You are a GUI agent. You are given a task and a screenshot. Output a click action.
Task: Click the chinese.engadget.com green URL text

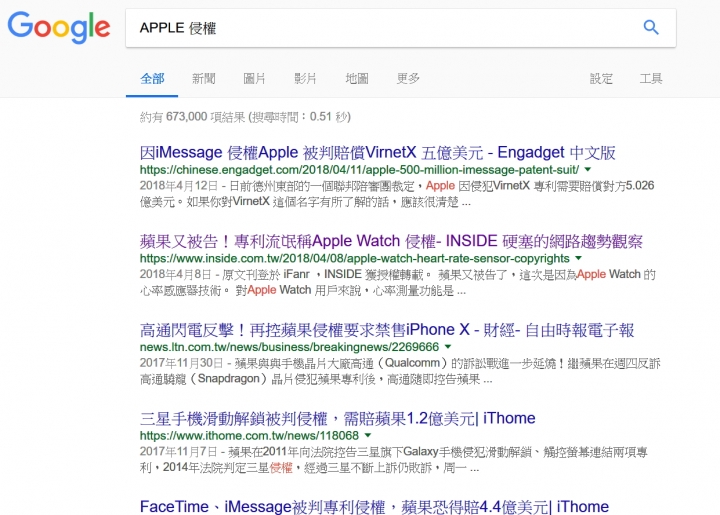click(x=359, y=170)
